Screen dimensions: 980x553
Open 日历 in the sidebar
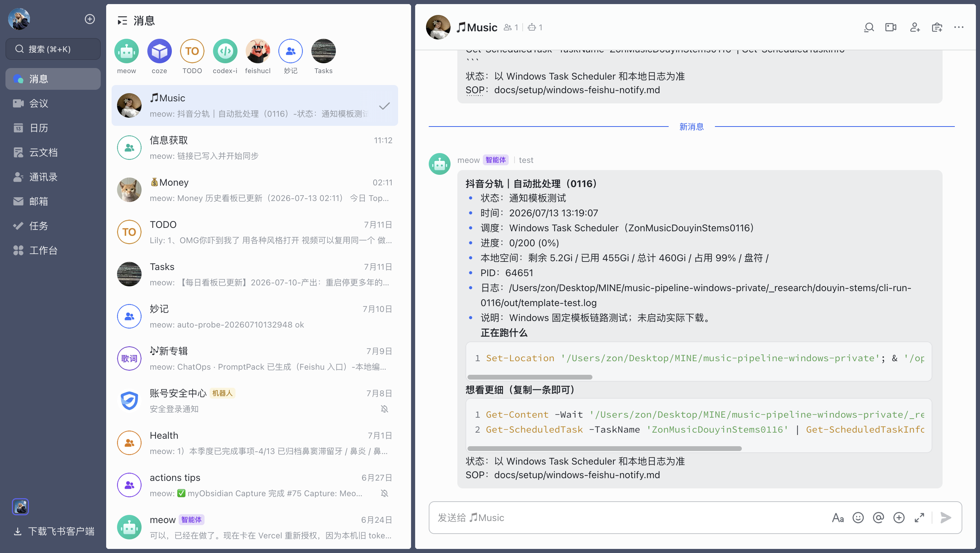click(53, 128)
